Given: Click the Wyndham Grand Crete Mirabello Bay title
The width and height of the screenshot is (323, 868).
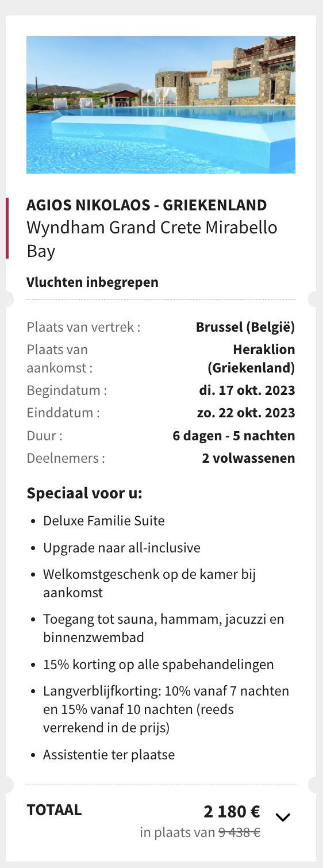Looking at the screenshot, I should tap(152, 239).
